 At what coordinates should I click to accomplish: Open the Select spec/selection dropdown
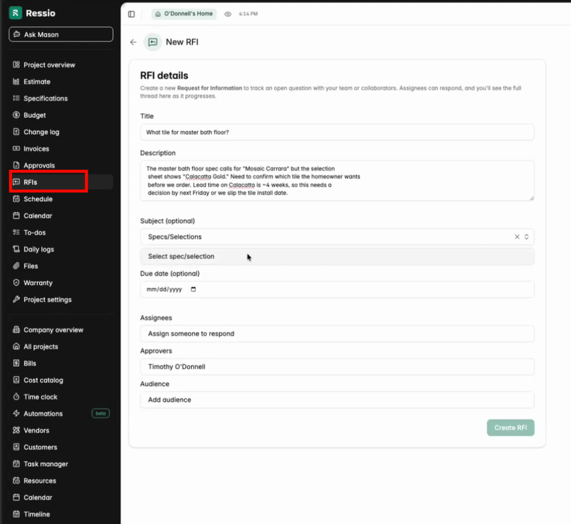[337, 256]
